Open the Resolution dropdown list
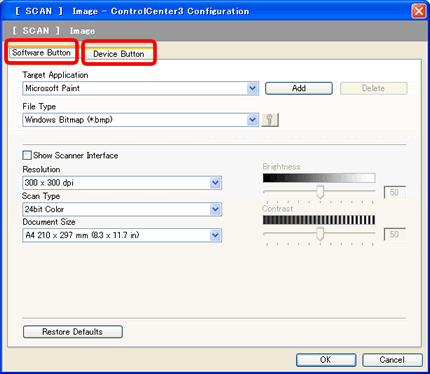 pos(215,183)
